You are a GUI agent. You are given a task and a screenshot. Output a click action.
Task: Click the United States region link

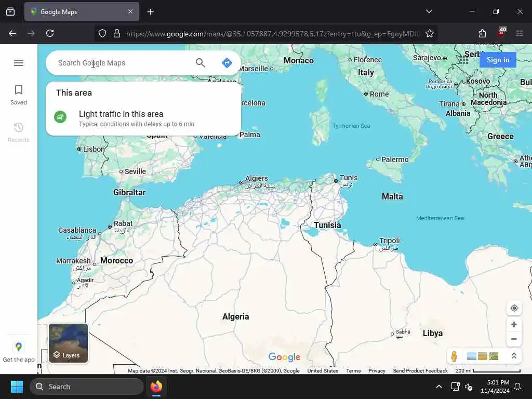click(x=323, y=371)
